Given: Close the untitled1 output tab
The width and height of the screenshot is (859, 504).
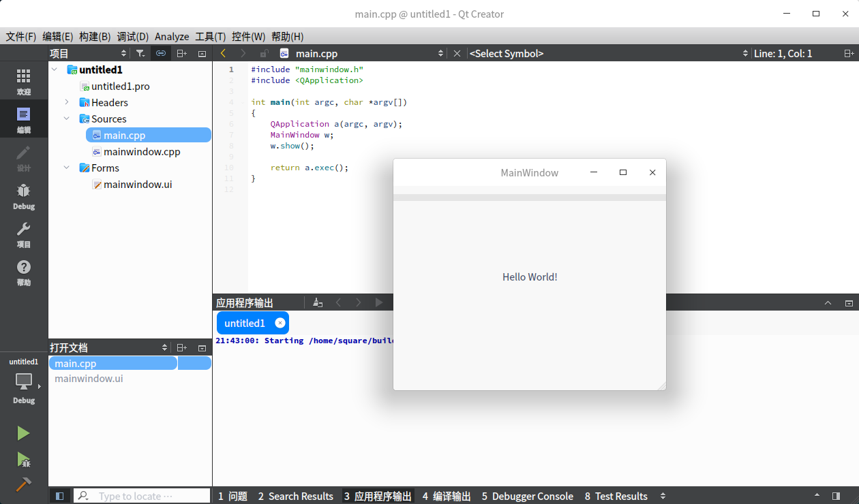Looking at the screenshot, I should click(280, 323).
